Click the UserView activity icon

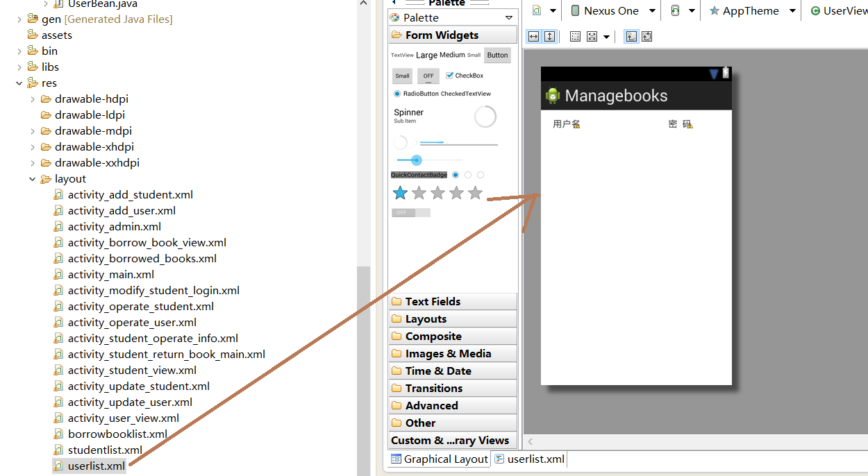(x=815, y=11)
